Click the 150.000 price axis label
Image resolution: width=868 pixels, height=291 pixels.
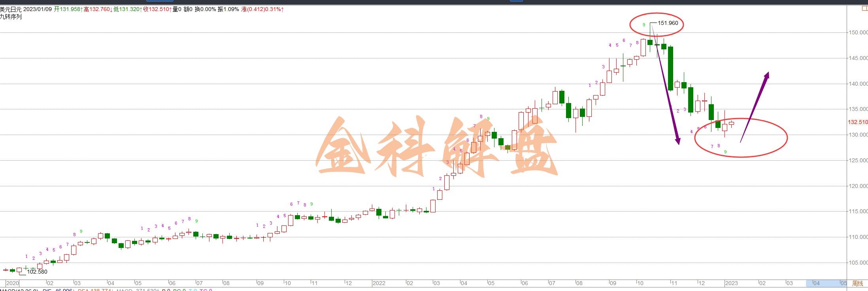click(x=858, y=32)
